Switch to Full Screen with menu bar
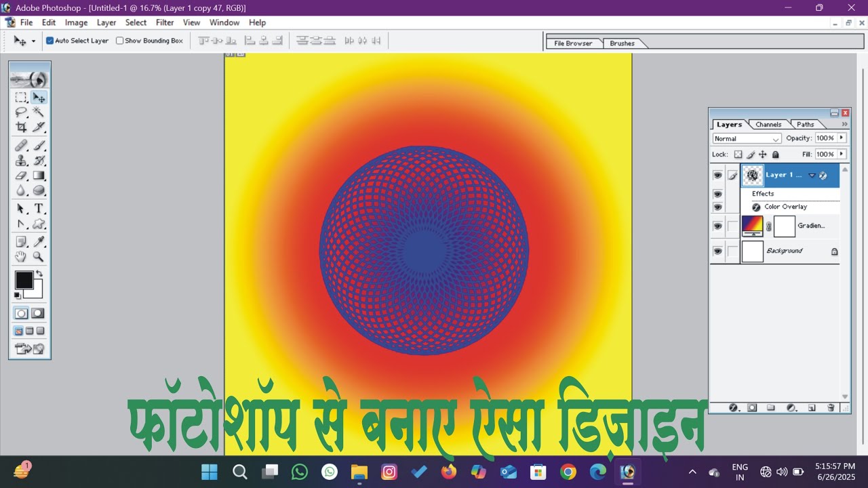The height and width of the screenshot is (488, 868). (29, 331)
